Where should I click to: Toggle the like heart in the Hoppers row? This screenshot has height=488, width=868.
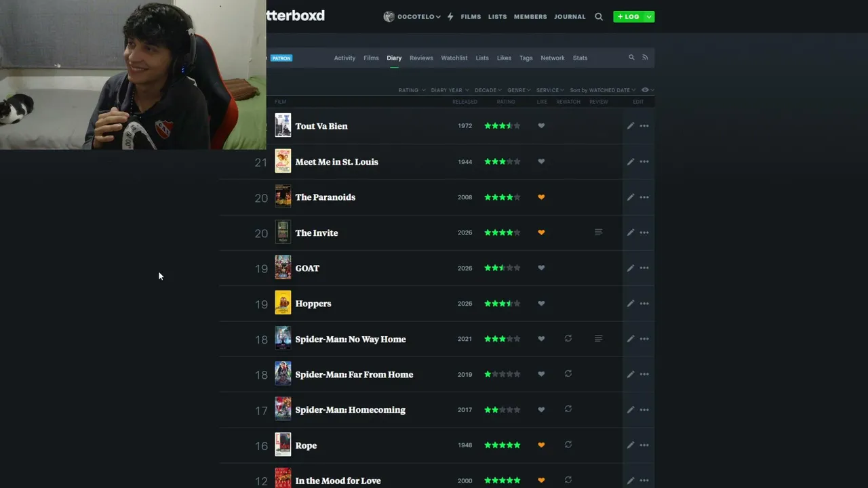click(541, 304)
